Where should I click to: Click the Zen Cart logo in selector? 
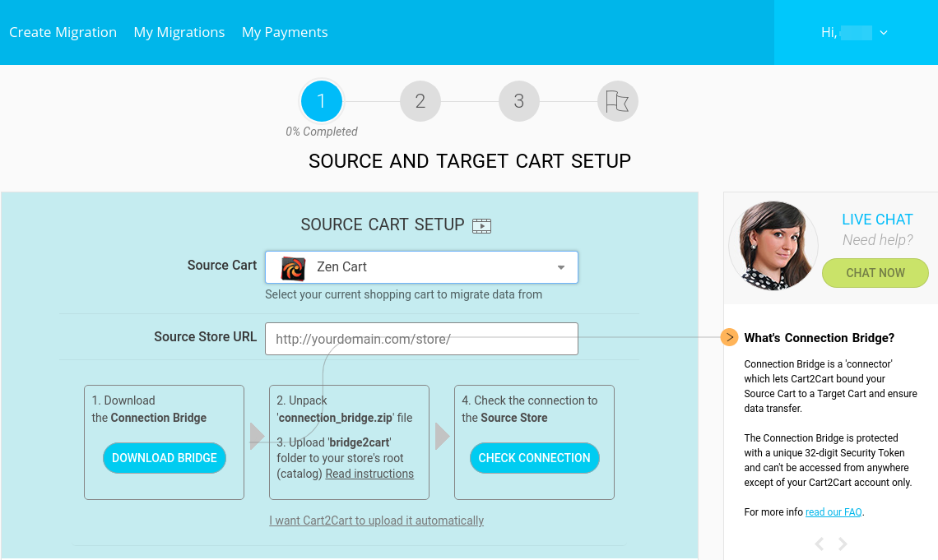294,268
